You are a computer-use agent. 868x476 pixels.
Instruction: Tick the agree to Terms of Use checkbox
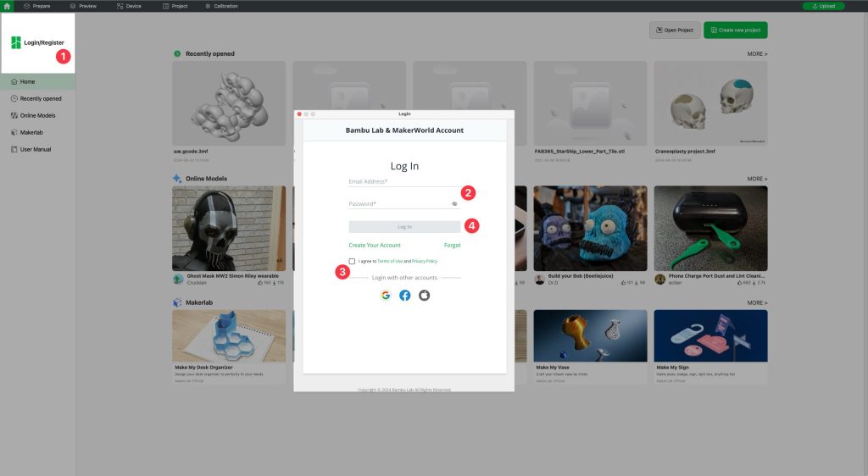[x=352, y=261]
